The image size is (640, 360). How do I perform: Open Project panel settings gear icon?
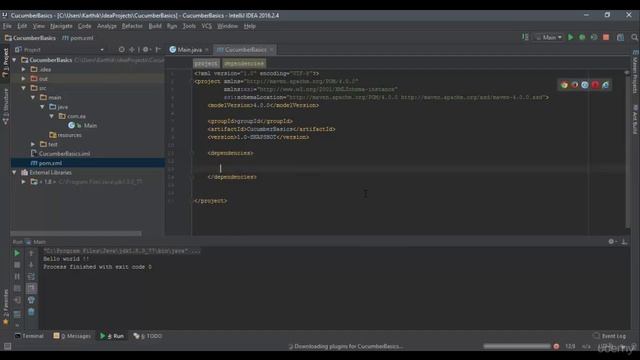click(x=146, y=49)
